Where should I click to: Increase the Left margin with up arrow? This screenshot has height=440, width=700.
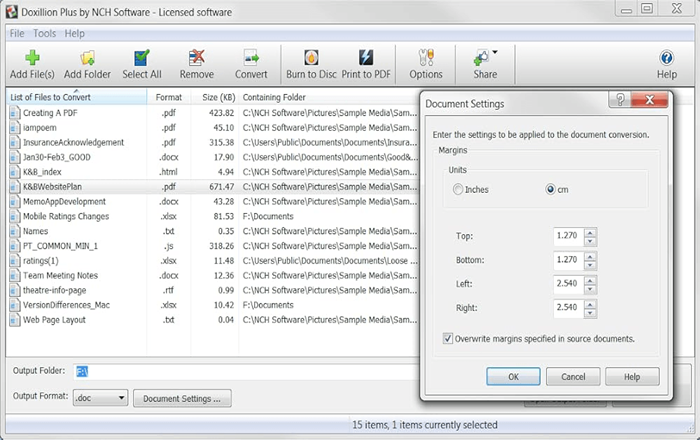590,280
